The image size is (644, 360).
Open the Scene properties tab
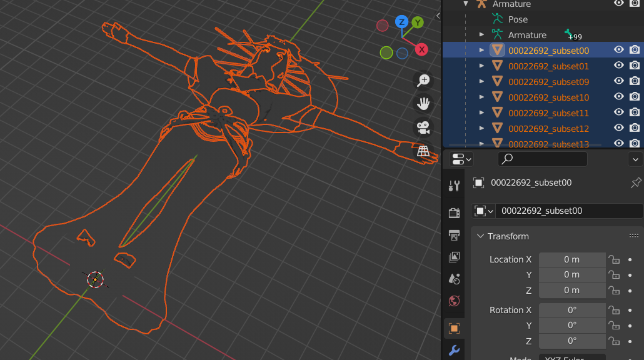click(455, 279)
